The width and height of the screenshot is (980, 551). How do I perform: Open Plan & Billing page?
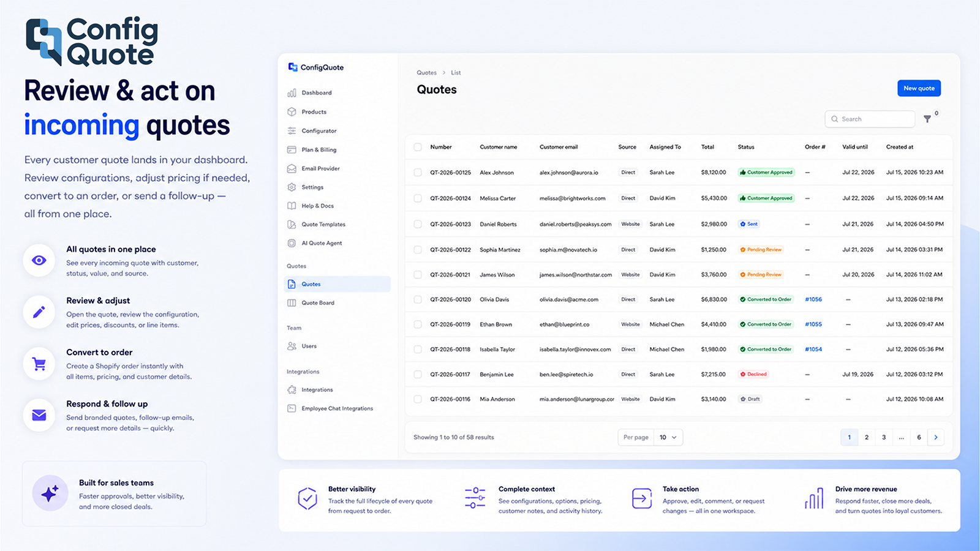(x=319, y=149)
